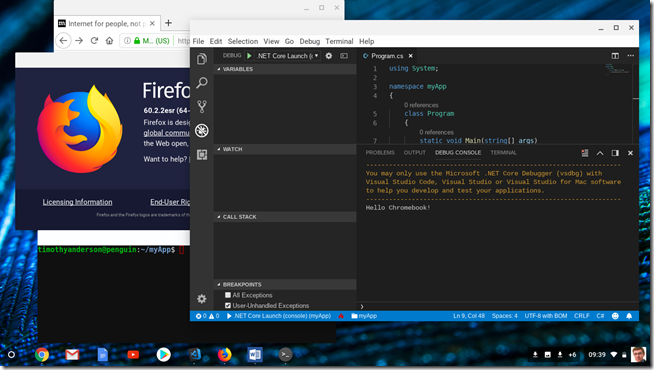Open global community link in Firefox about
The width and height of the screenshot is (654, 370).
tap(166, 133)
